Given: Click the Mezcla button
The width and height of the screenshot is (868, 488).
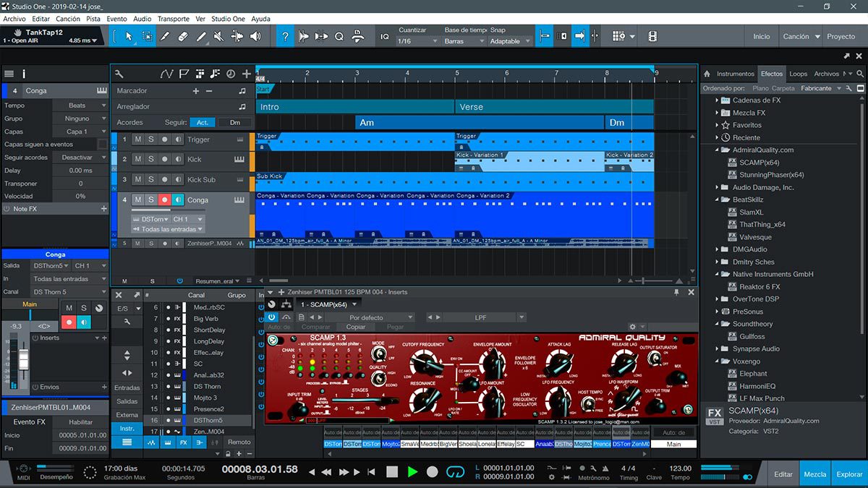Looking at the screenshot, I should (815, 474).
